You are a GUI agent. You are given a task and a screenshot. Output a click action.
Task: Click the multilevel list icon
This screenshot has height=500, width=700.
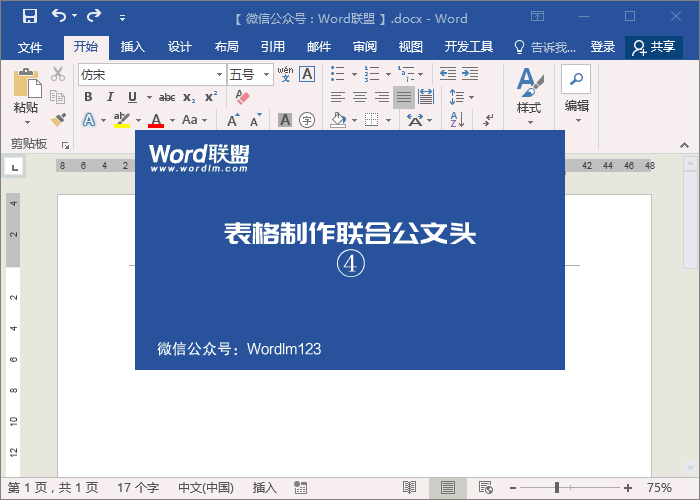point(406,74)
